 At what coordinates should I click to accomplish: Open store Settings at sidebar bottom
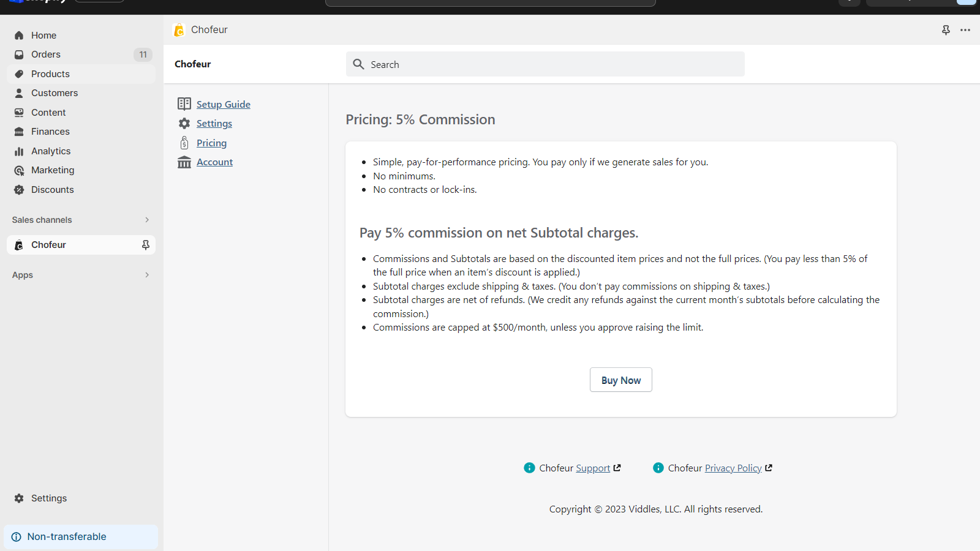tap(81, 498)
